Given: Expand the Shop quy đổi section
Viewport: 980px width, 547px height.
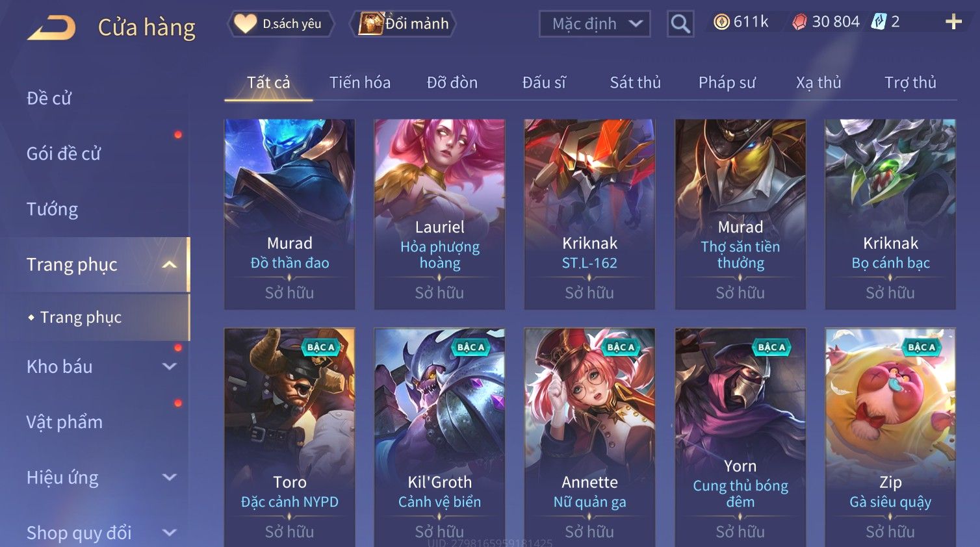Looking at the screenshot, I should tap(170, 533).
